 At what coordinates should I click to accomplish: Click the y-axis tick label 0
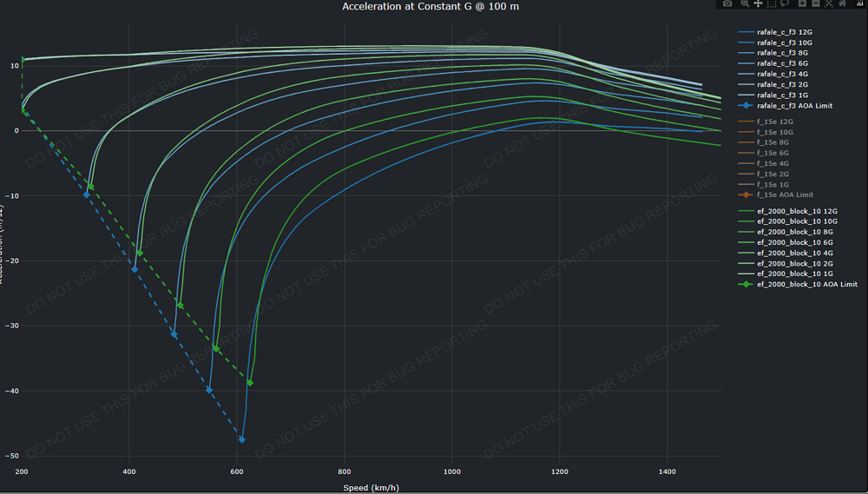pyautogui.click(x=16, y=131)
